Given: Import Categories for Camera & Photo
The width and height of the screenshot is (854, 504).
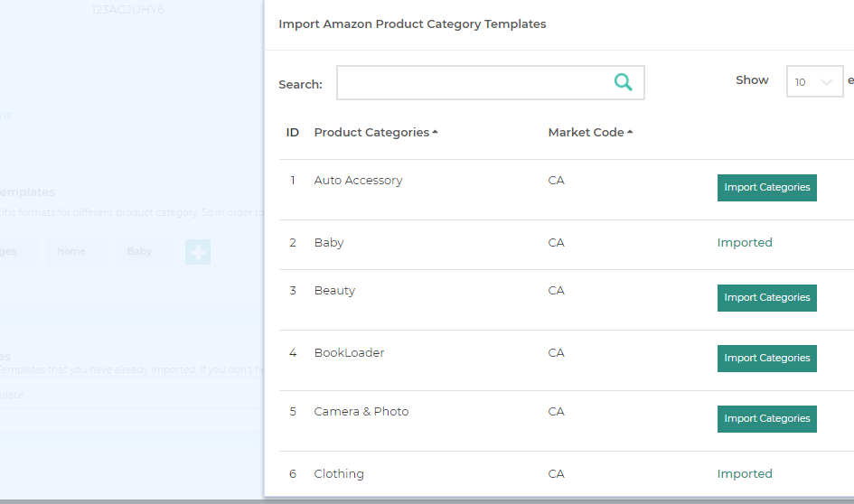Looking at the screenshot, I should (767, 418).
